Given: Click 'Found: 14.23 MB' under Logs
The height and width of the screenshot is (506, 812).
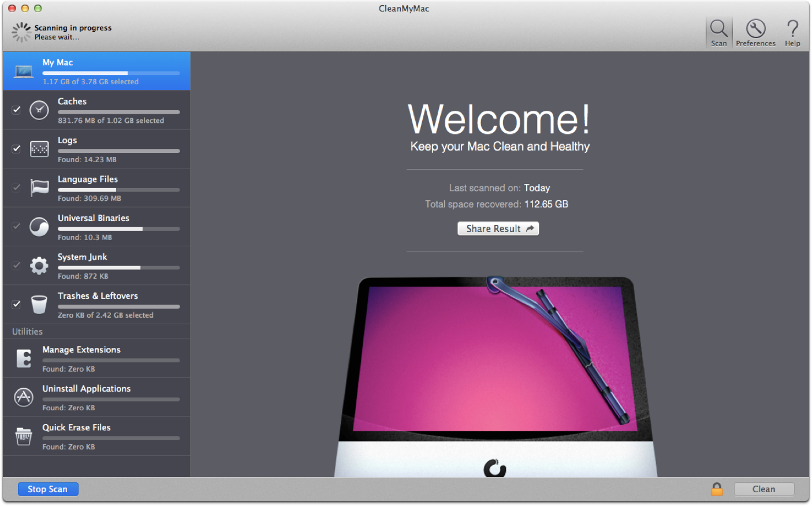Looking at the screenshot, I should [87, 160].
